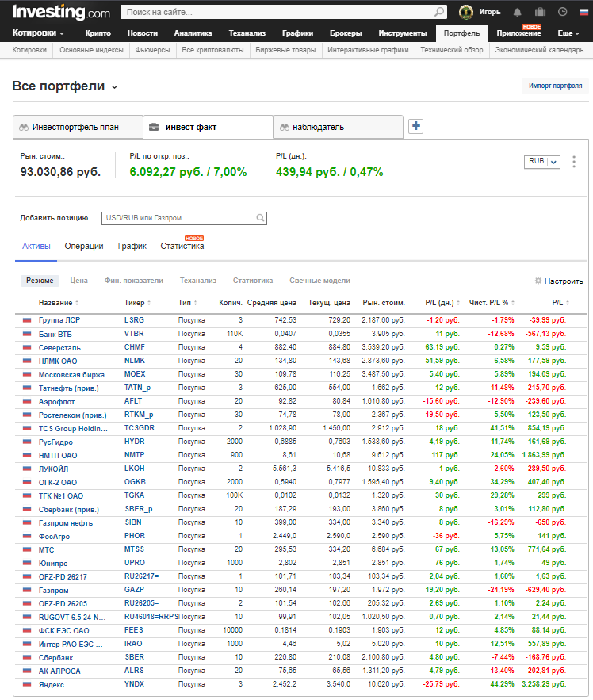This screenshot has width=593, height=700.
Task: Select the Фин. показатели view tab
Action: click(x=133, y=281)
